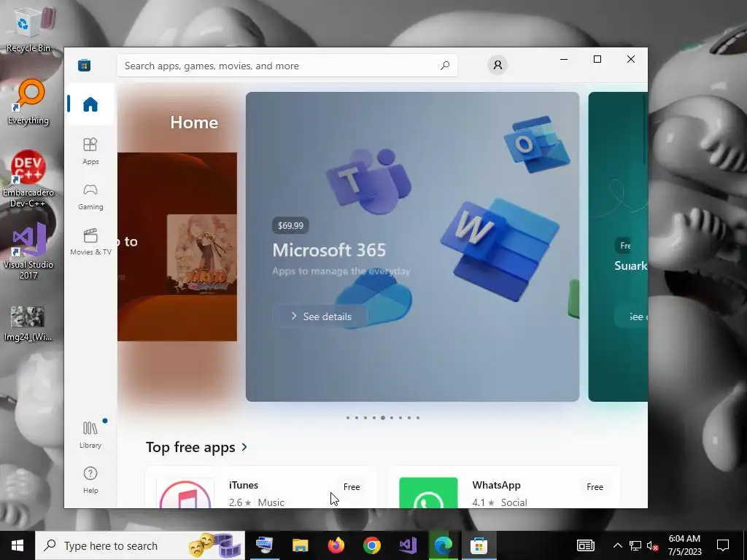
Task: Open the Recycle Bin desktop icon
Action: click(x=28, y=29)
